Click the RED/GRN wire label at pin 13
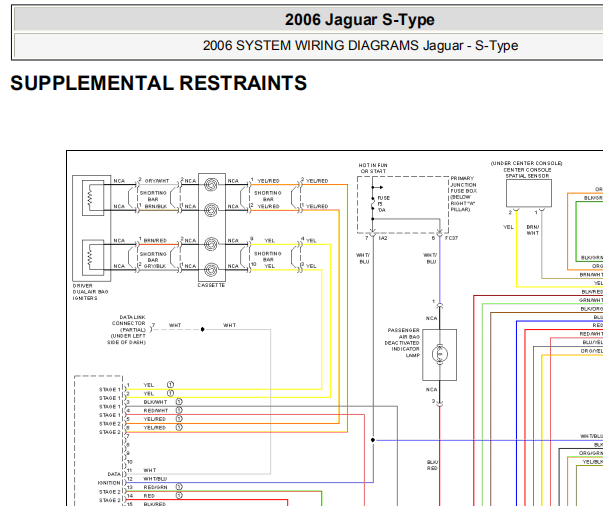Screen dimensions: 603x506 click(x=155, y=487)
